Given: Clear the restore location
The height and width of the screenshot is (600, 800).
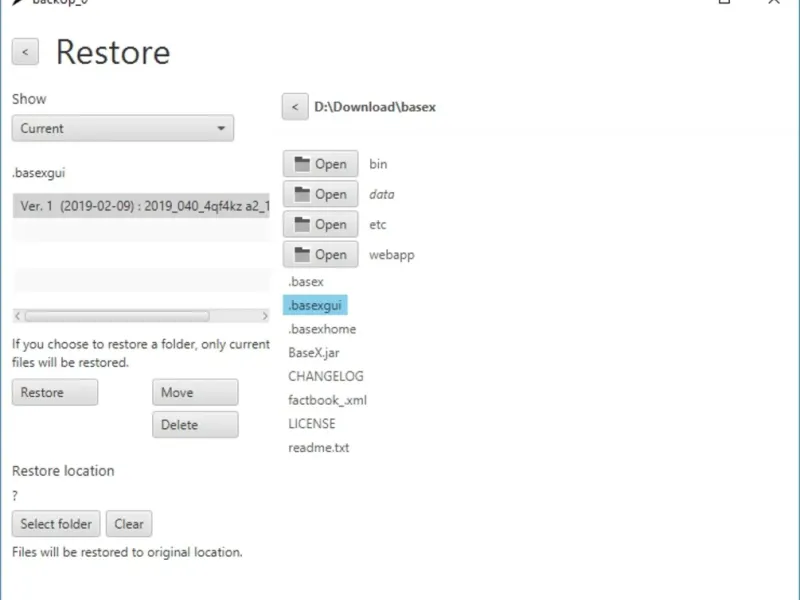Looking at the screenshot, I should [129, 523].
